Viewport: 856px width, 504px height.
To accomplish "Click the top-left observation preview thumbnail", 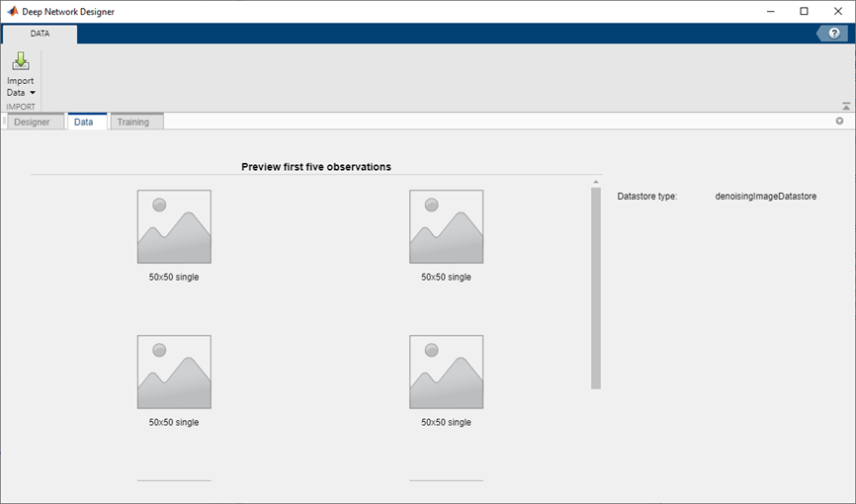I will [174, 226].
